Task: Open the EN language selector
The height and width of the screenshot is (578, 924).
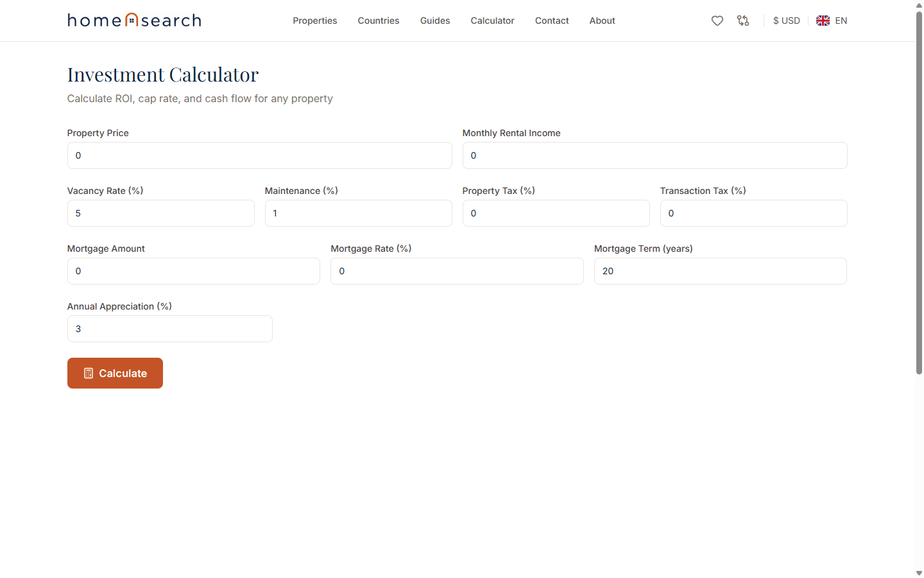Action: coord(841,21)
